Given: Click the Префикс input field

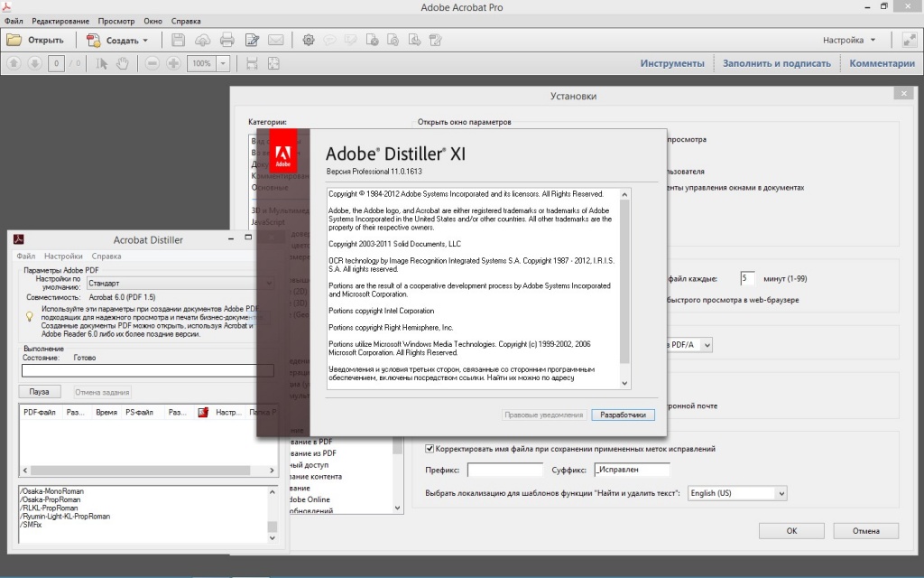Looking at the screenshot, I should coord(505,470).
